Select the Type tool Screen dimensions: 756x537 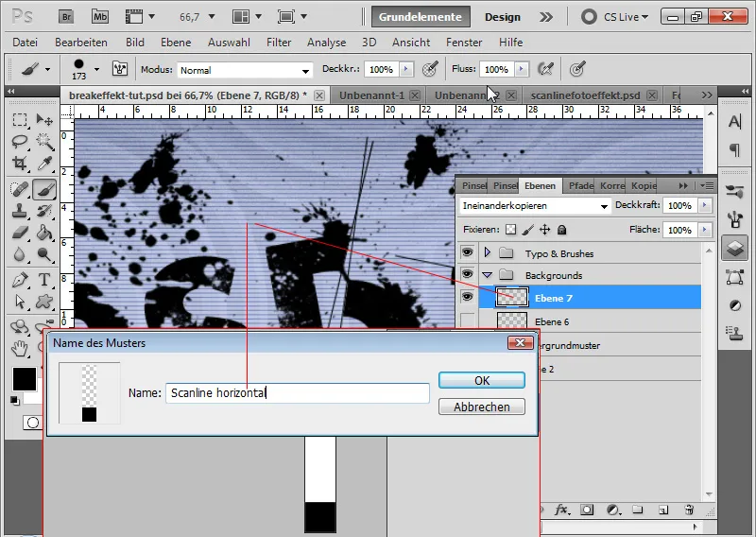pyautogui.click(x=44, y=280)
